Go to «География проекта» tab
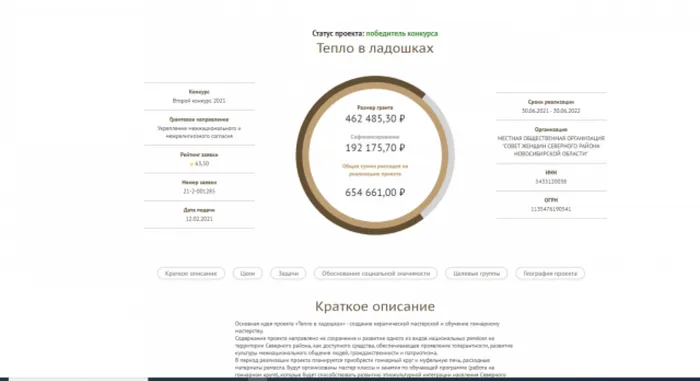700x381 pixels. point(550,273)
